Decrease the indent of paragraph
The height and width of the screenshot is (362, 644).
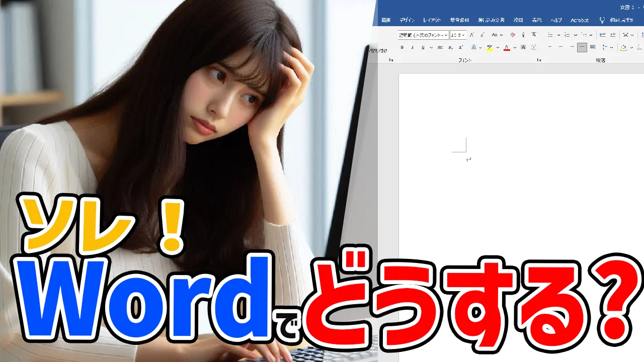click(x=602, y=35)
